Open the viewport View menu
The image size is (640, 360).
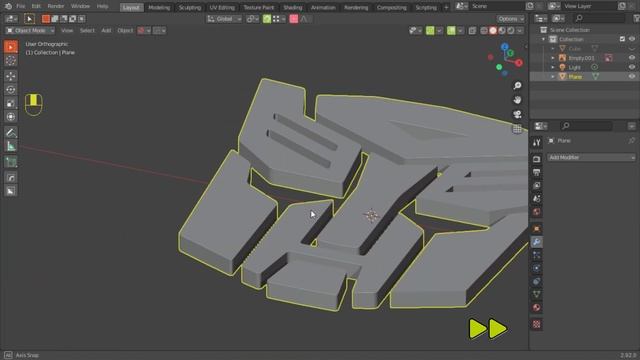67,31
